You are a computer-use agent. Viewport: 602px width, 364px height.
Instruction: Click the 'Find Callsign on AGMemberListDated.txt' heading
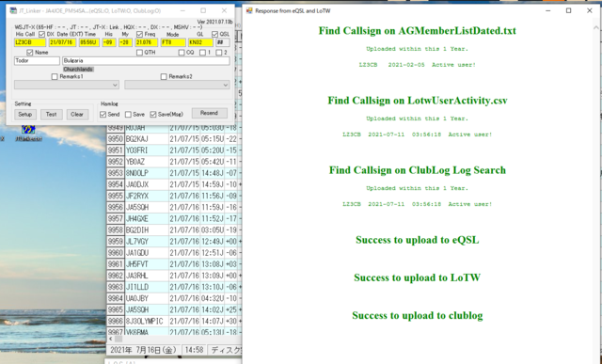[418, 31]
